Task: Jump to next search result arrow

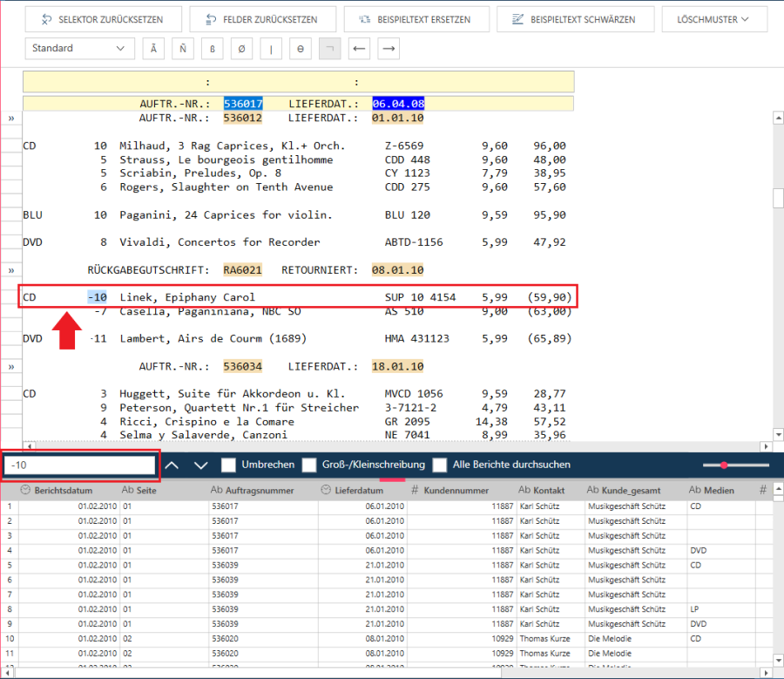Action: (200, 465)
